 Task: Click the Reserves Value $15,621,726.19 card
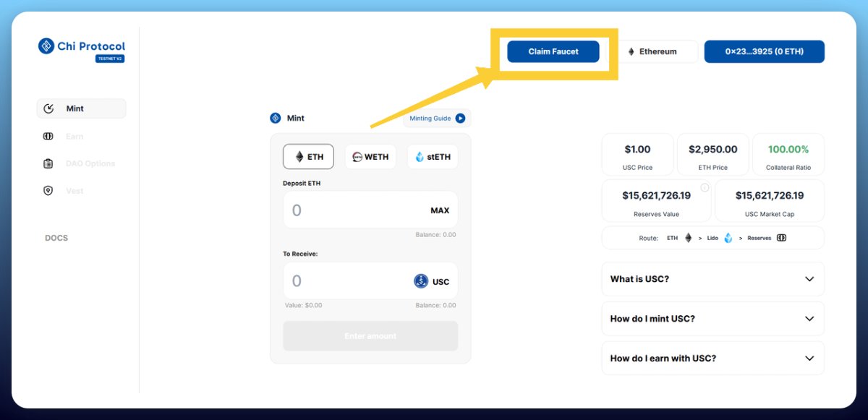click(x=656, y=201)
